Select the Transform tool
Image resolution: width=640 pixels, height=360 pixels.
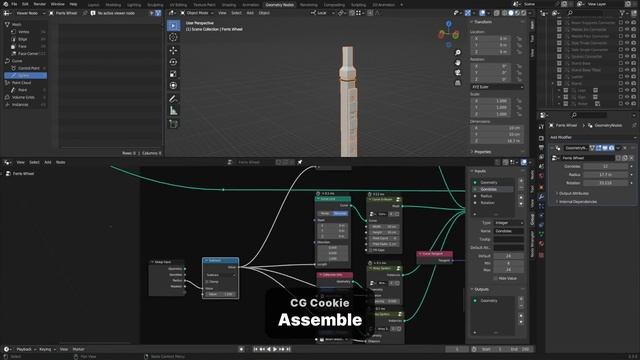pyautogui.click(x=173, y=85)
